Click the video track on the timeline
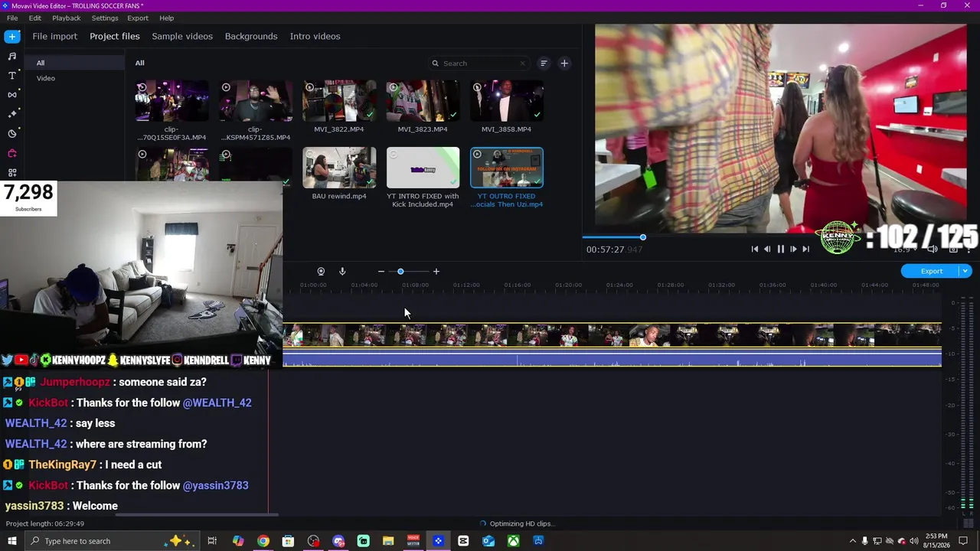The height and width of the screenshot is (551, 980). (x=612, y=335)
